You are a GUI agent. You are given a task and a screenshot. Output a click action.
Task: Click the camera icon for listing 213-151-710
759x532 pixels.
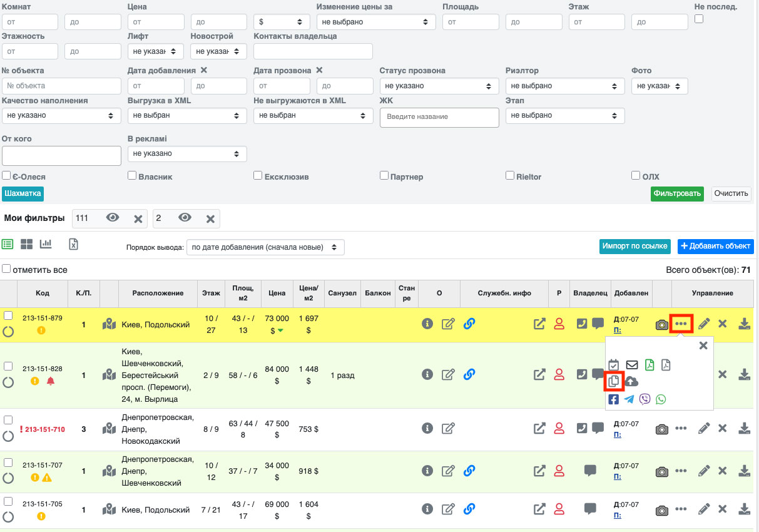(x=661, y=429)
